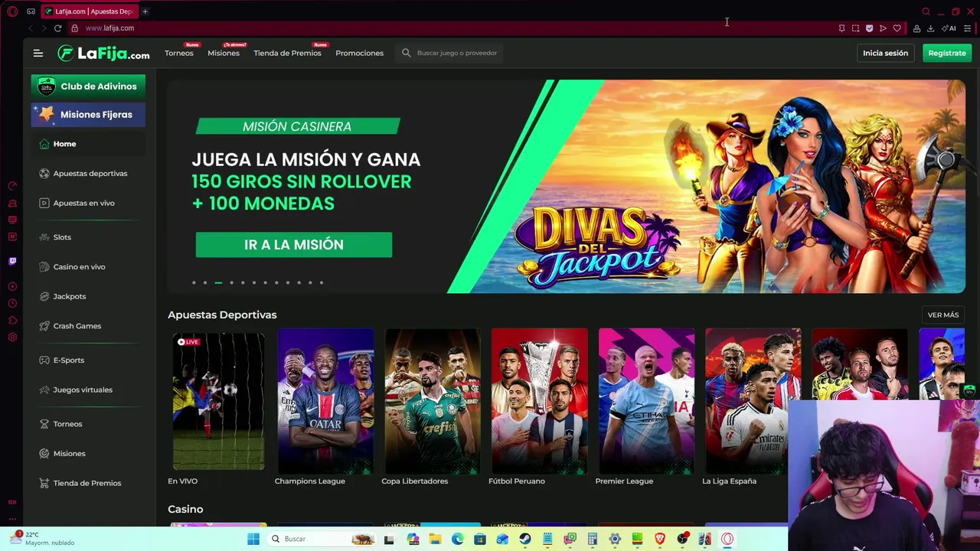Click the heart bookmark icon in the address bar

(897, 28)
